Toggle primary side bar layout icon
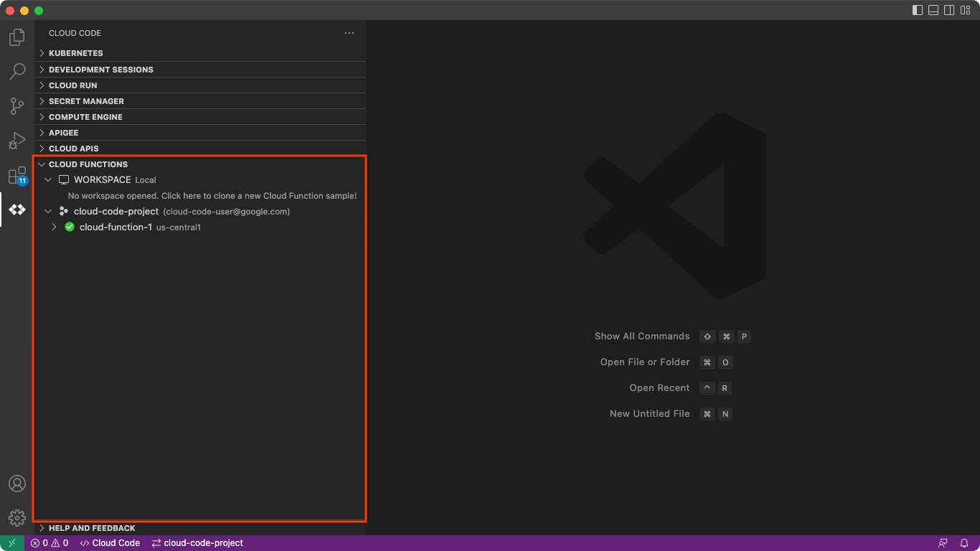Screen dimensions: 980x551 coord(918,10)
